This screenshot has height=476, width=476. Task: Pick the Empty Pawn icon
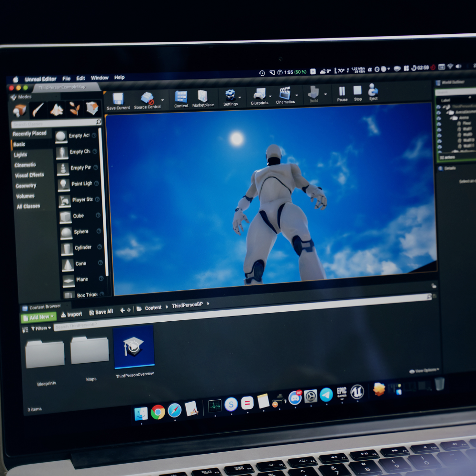pos(63,169)
